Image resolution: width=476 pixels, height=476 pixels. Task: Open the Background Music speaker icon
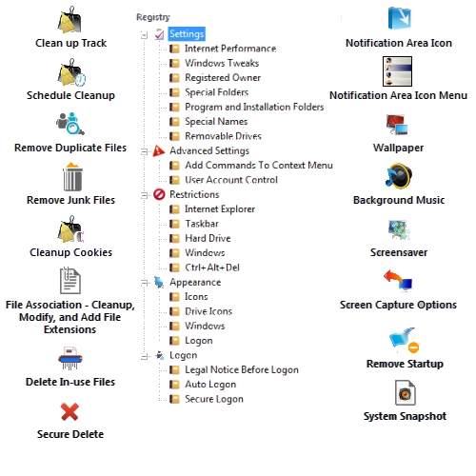[x=399, y=176]
